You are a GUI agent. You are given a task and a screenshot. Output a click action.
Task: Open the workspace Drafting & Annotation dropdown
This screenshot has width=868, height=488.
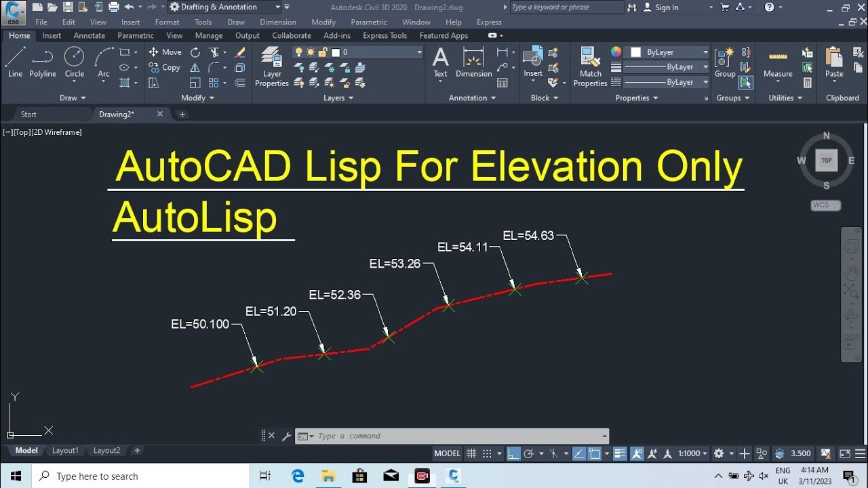(x=225, y=7)
